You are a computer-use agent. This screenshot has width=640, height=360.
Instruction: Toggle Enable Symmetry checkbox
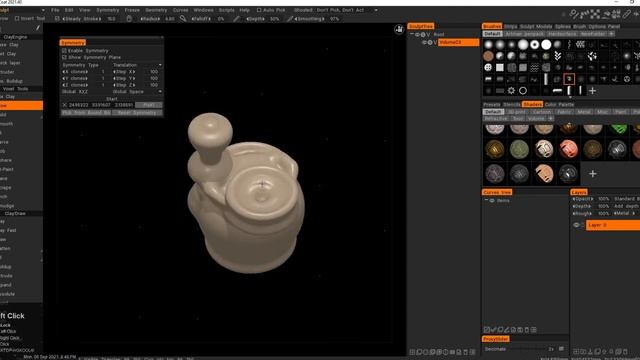tap(64, 51)
